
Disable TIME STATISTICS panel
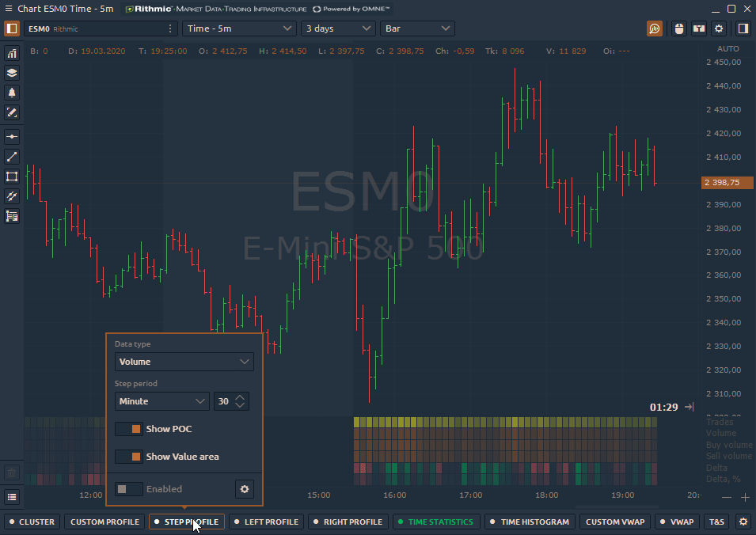(436, 522)
